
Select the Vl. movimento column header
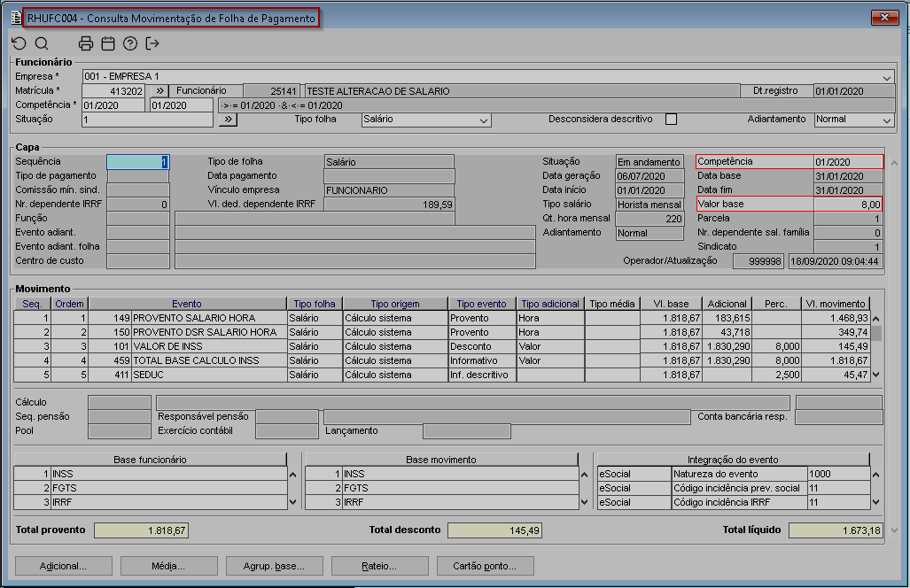pos(835,304)
